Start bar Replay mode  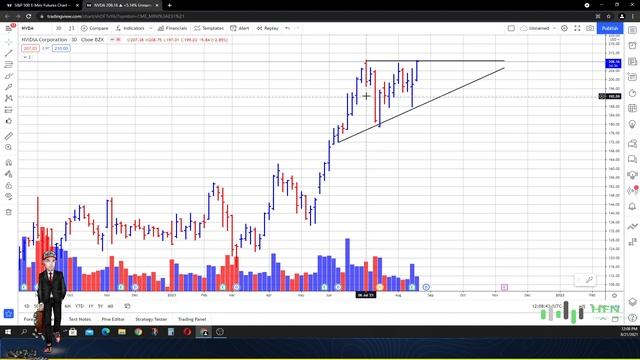pos(267,28)
